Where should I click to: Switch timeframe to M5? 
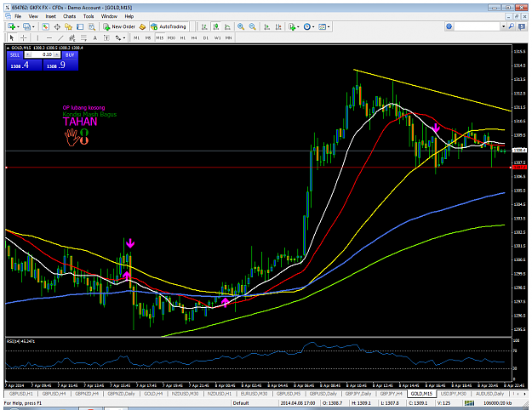click(148, 38)
